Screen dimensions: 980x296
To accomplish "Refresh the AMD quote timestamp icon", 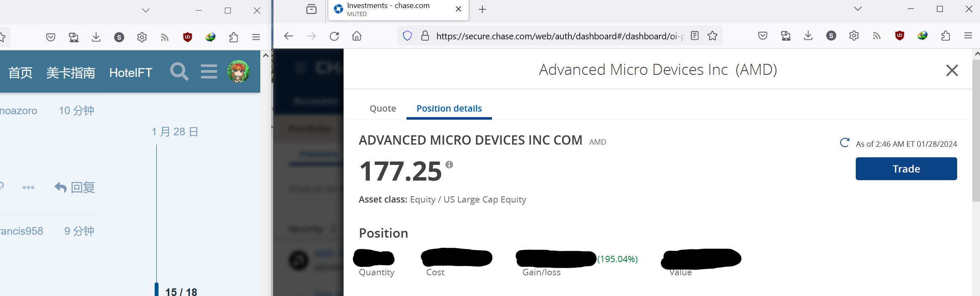I will [x=844, y=143].
